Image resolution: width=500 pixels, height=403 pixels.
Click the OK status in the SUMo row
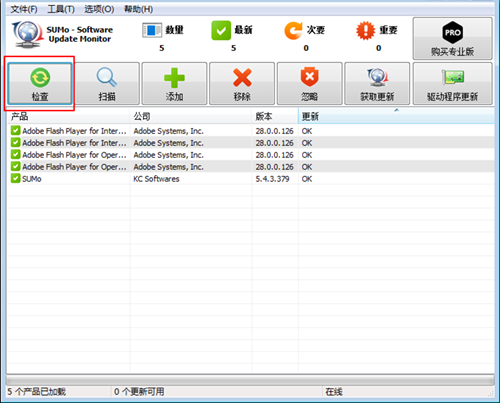[307, 179]
